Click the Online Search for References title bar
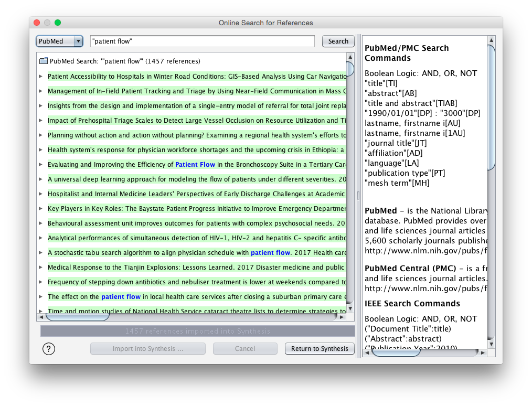This screenshot has width=532, height=406. [x=265, y=23]
